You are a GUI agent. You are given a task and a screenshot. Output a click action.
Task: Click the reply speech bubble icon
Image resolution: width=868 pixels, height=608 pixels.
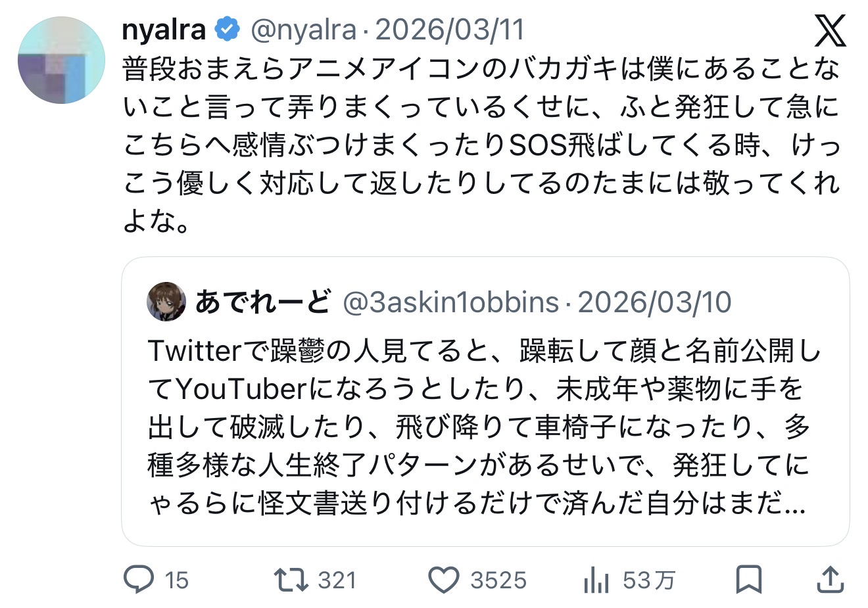(x=139, y=580)
